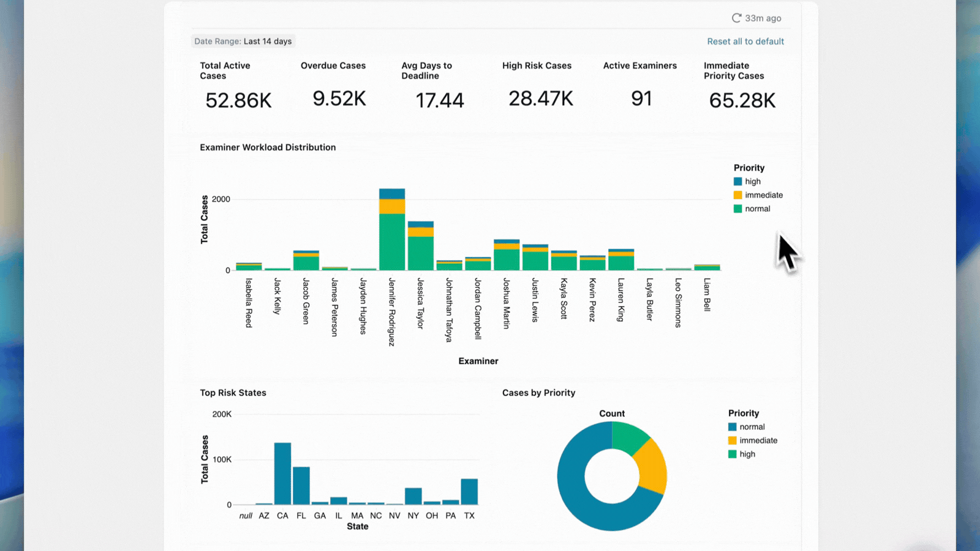Viewport: 980px width, 551px height.
Task: Toggle "high" in the Priority legend
Action: pyautogui.click(x=747, y=181)
